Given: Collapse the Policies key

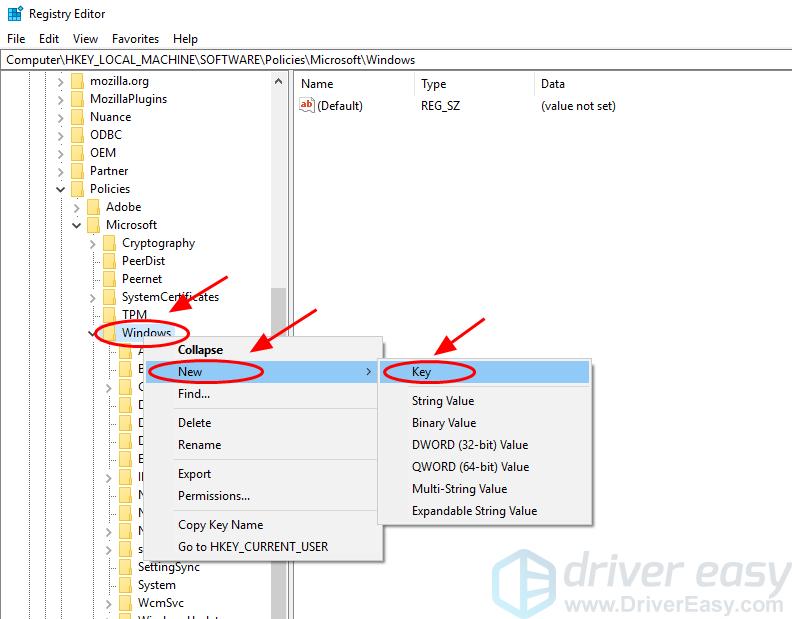Looking at the screenshot, I should 61,189.
